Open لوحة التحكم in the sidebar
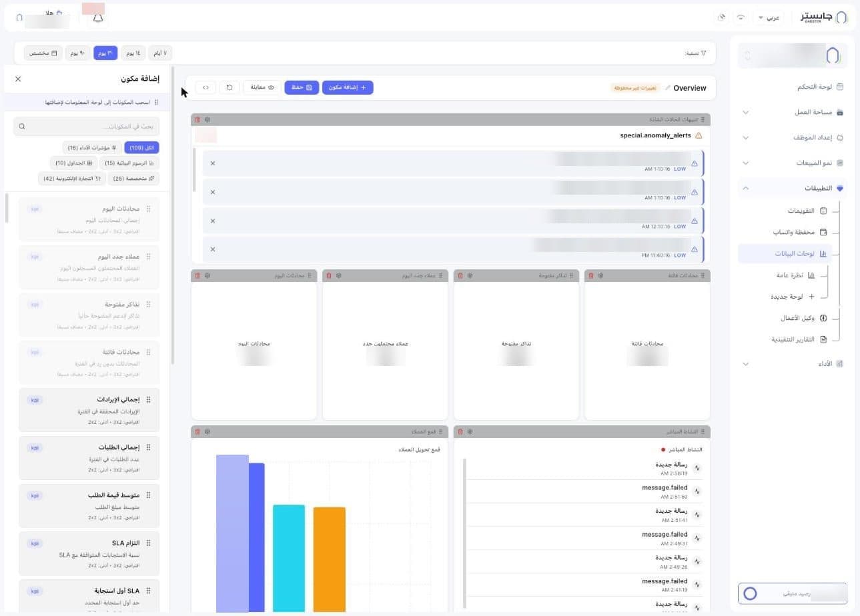The height and width of the screenshot is (616, 860). 792,87
